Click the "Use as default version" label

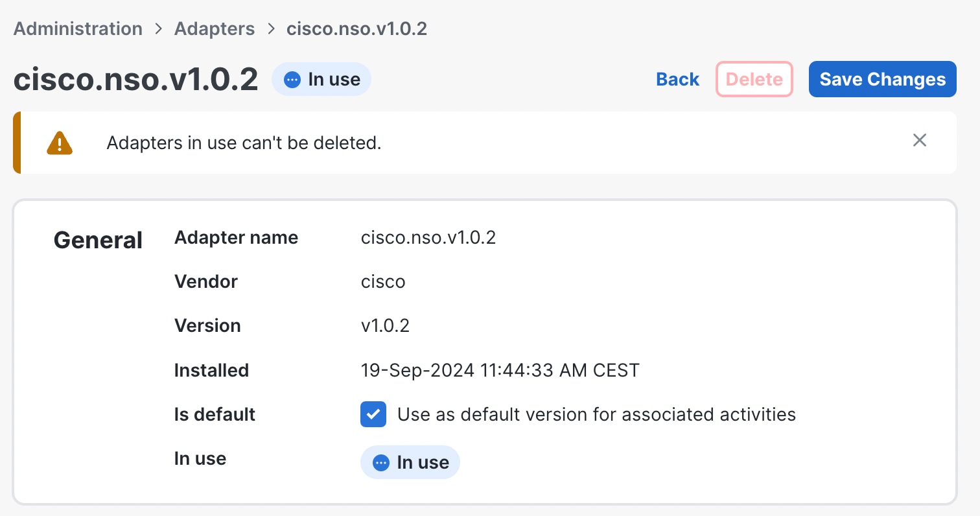(x=596, y=414)
